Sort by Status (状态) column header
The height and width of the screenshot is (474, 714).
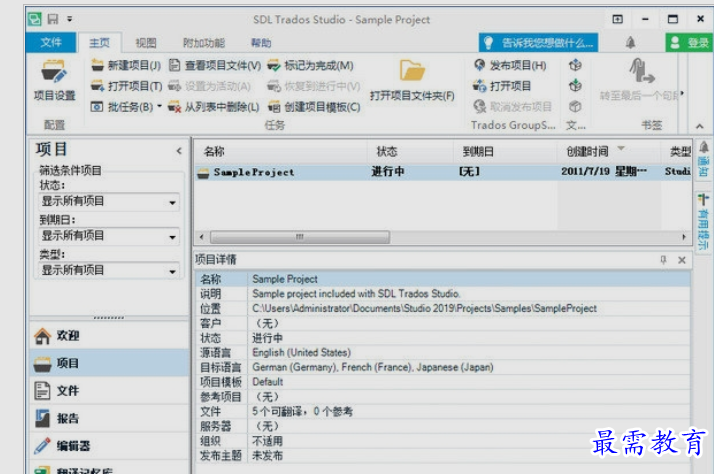tap(410, 152)
